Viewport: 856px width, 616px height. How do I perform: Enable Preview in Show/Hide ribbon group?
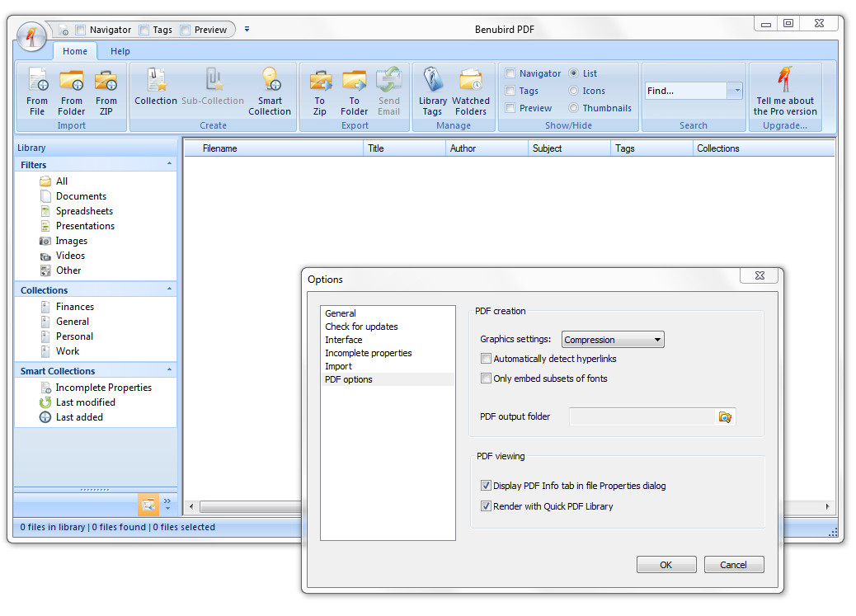[510, 108]
